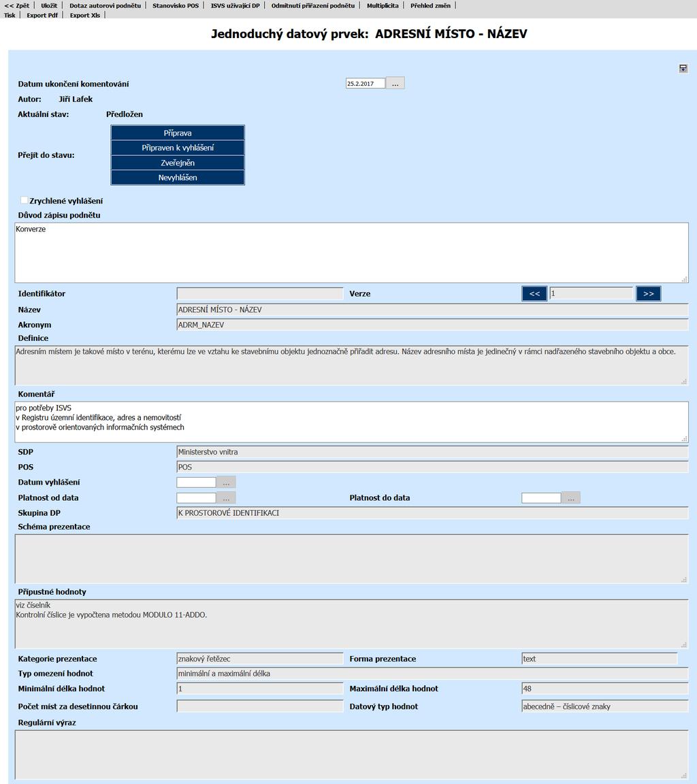Viewport: 697px width, 784px height.
Task: Open Dotaz autorovi podnětu
Action: (x=105, y=5)
